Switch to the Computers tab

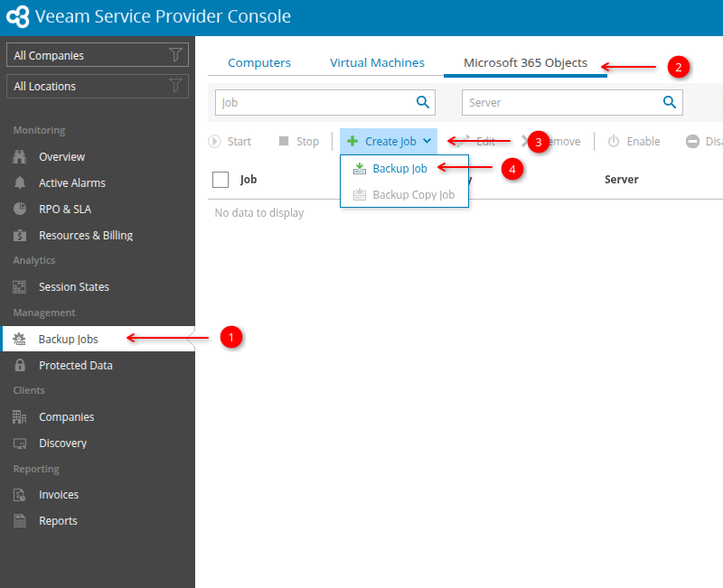(259, 63)
